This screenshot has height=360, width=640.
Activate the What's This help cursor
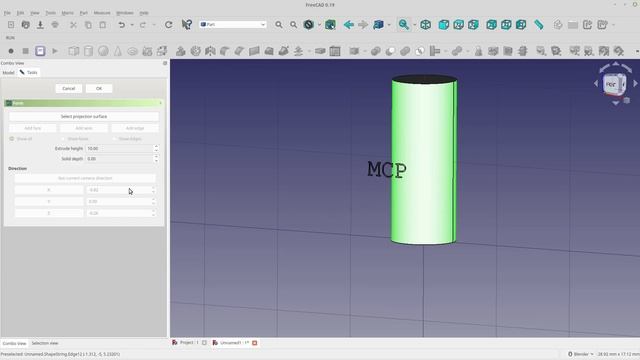coord(187,25)
